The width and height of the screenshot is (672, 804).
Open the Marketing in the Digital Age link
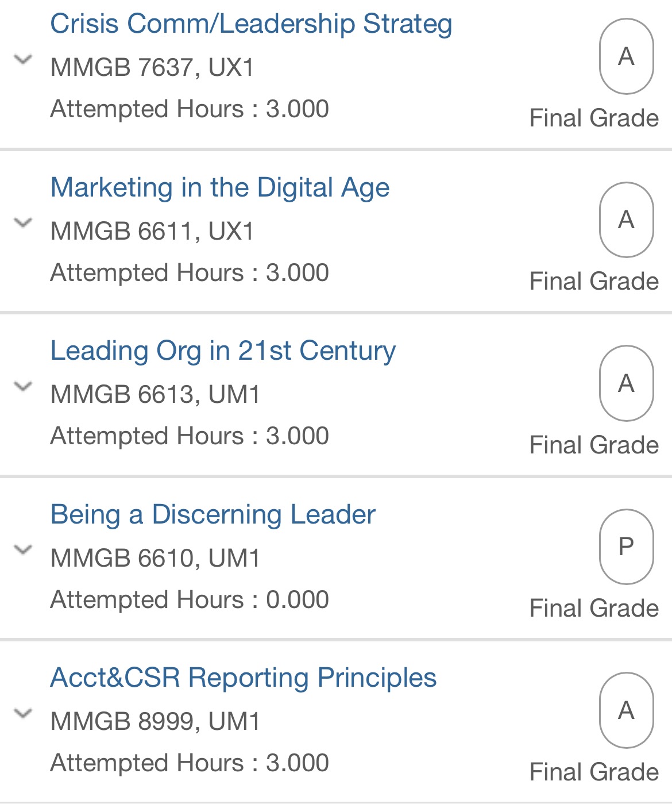220,188
